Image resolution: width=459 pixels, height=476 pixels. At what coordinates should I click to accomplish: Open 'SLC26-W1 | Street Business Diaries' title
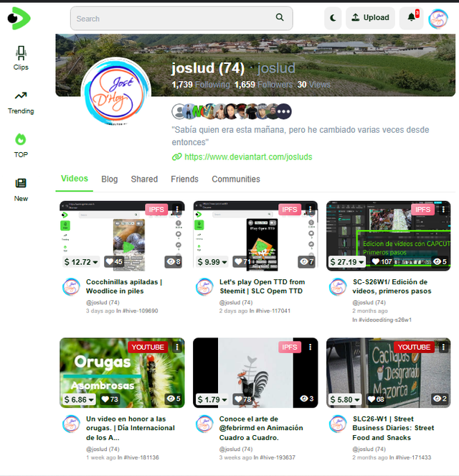(x=393, y=428)
